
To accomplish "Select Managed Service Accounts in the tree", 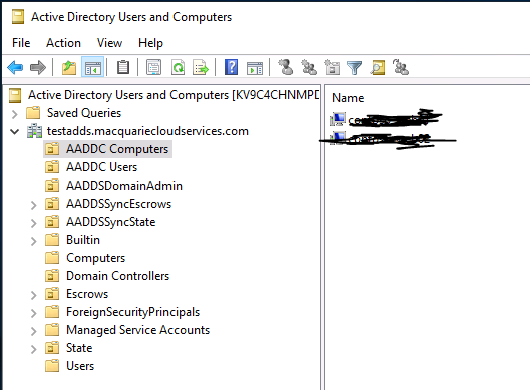I will tap(138, 330).
